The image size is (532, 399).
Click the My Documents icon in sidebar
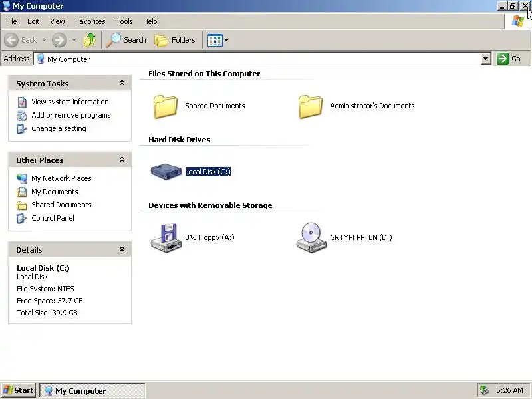22,192
